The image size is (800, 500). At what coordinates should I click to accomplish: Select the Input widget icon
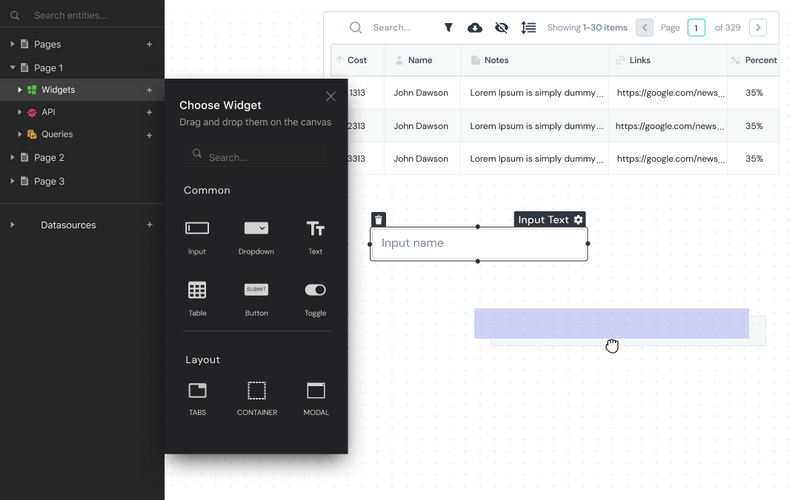[197, 229]
